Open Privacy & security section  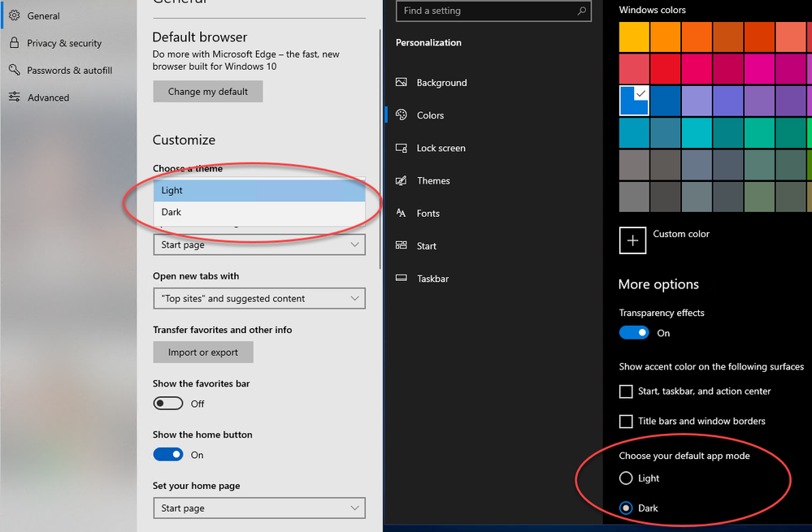68,43
